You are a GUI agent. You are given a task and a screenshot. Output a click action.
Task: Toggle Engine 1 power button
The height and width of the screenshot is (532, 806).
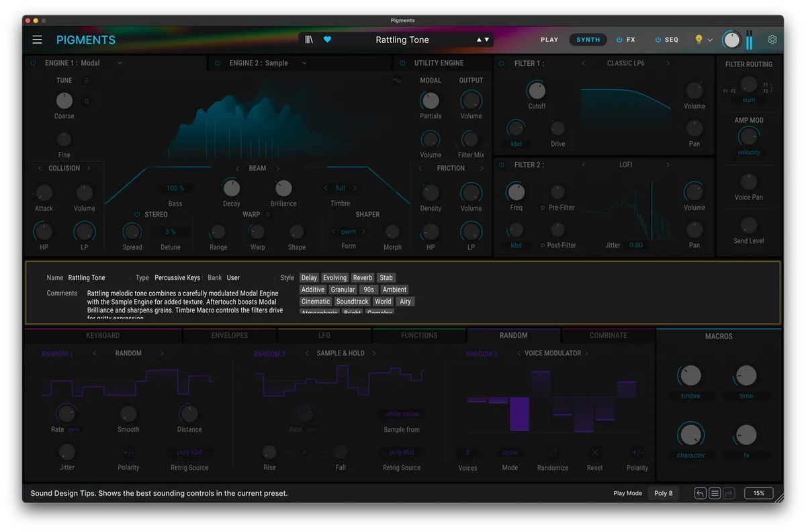point(33,63)
